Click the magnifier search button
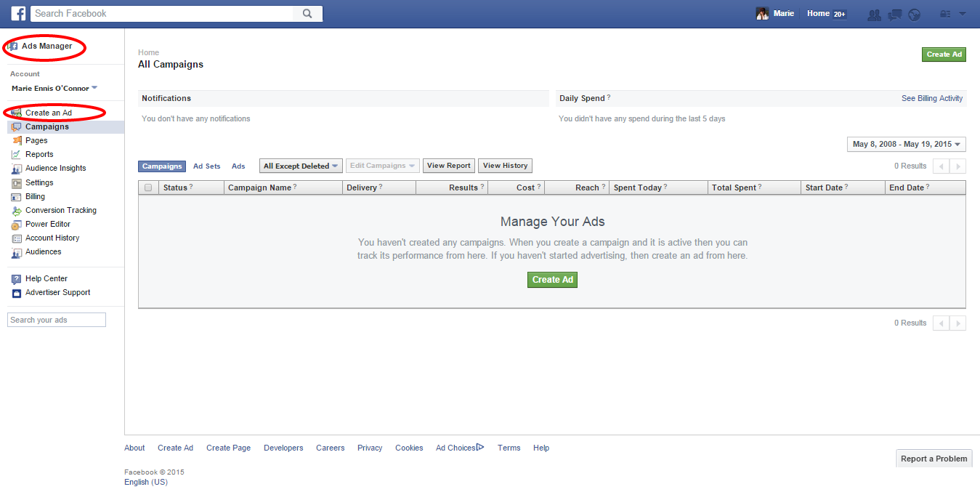 tap(307, 13)
